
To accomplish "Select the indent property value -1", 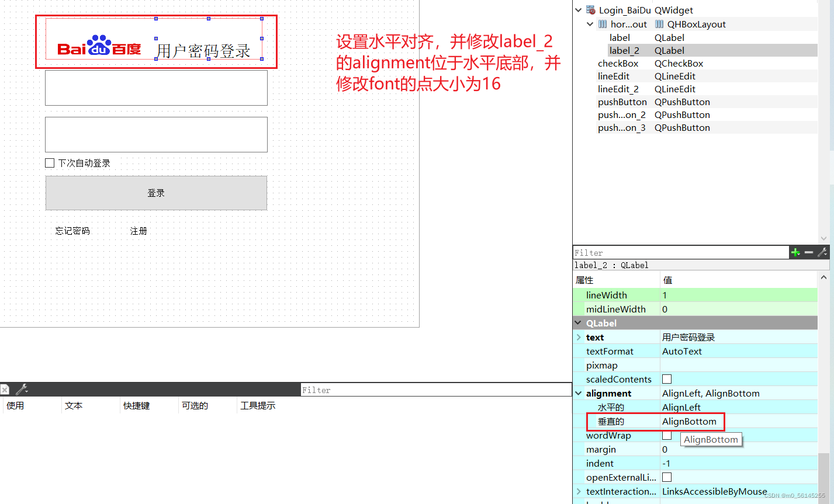I will (x=739, y=463).
